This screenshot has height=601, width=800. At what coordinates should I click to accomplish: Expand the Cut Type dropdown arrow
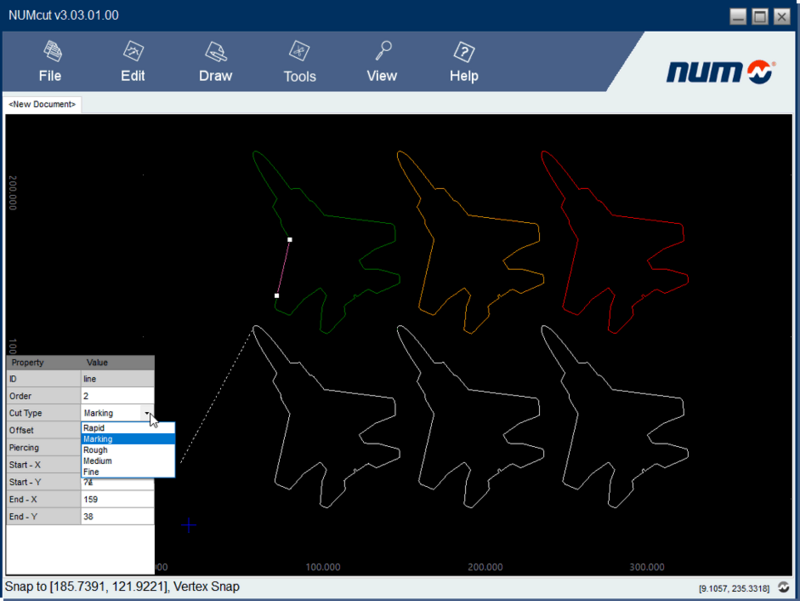(x=147, y=413)
